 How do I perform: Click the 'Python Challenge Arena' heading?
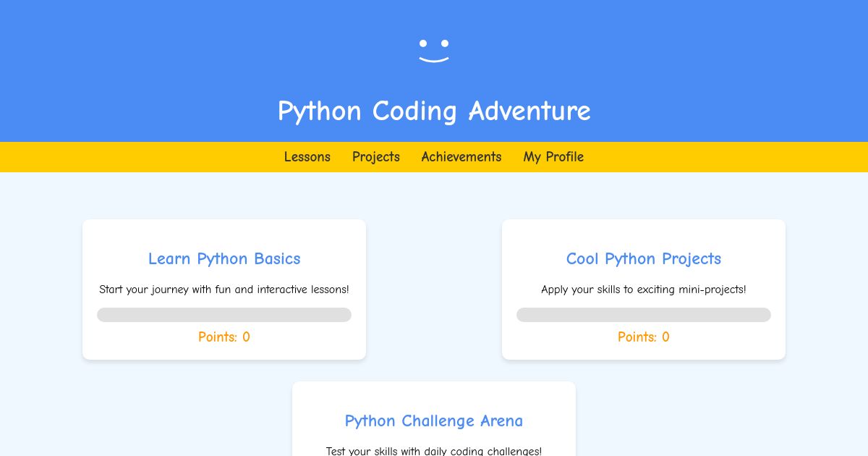point(434,421)
